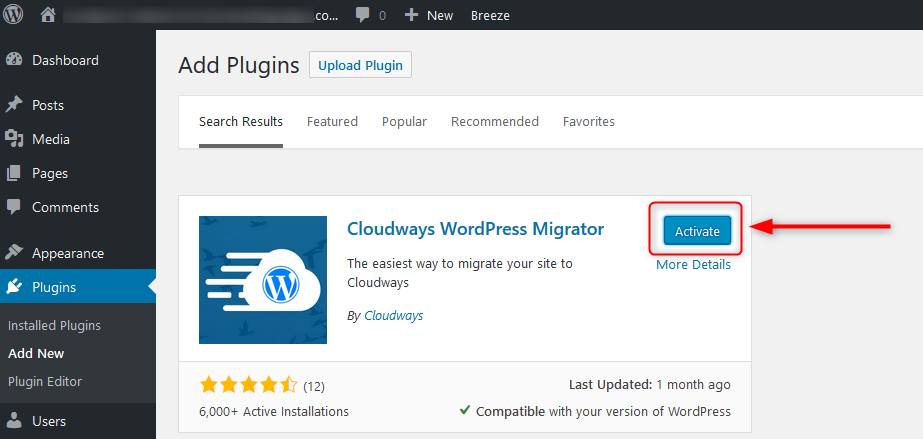The width and height of the screenshot is (923, 439).
Task: Click the Posts pushpin icon
Action: (x=14, y=105)
